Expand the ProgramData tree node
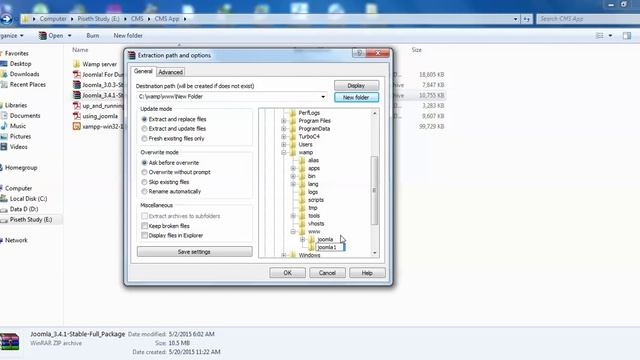Image resolution: width=640 pixels, height=360 pixels. tap(284, 129)
